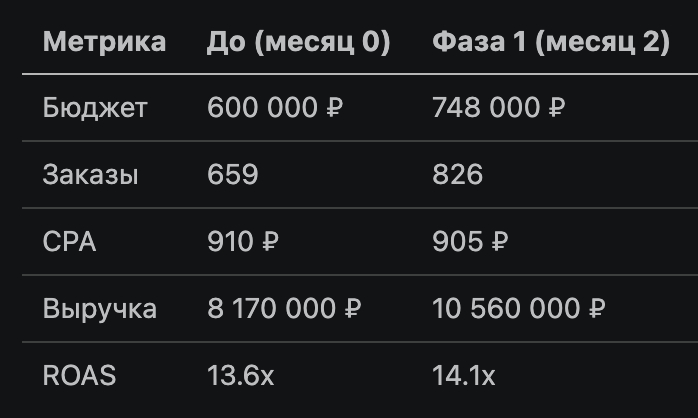The height and width of the screenshot is (418, 698).
Task: Click the ruble sign after 905
Action: [x=501, y=242]
